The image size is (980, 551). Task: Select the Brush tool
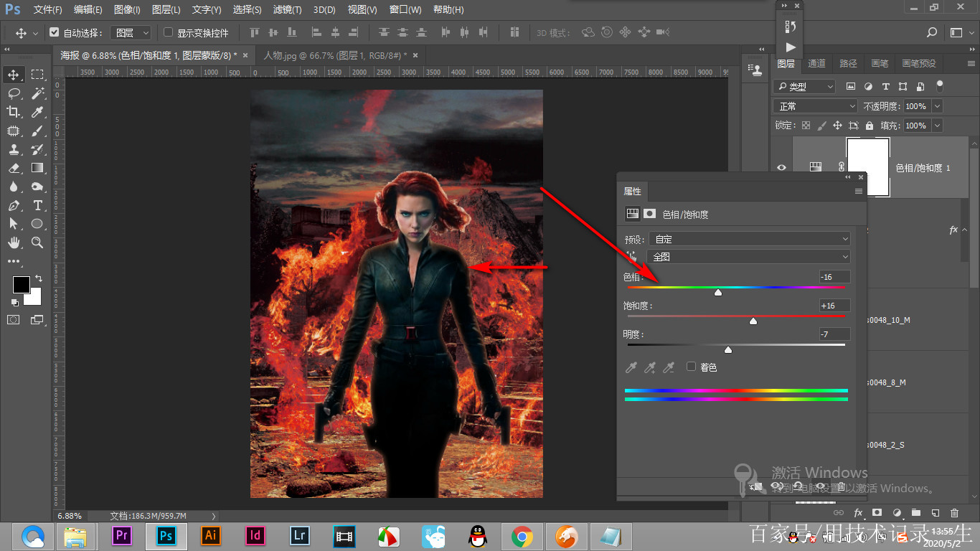tap(37, 131)
